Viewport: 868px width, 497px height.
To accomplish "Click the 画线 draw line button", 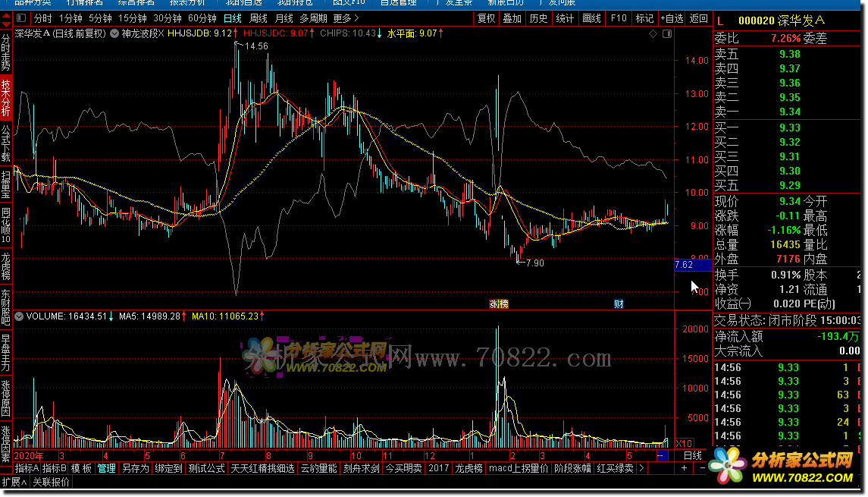I will [592, 18].
